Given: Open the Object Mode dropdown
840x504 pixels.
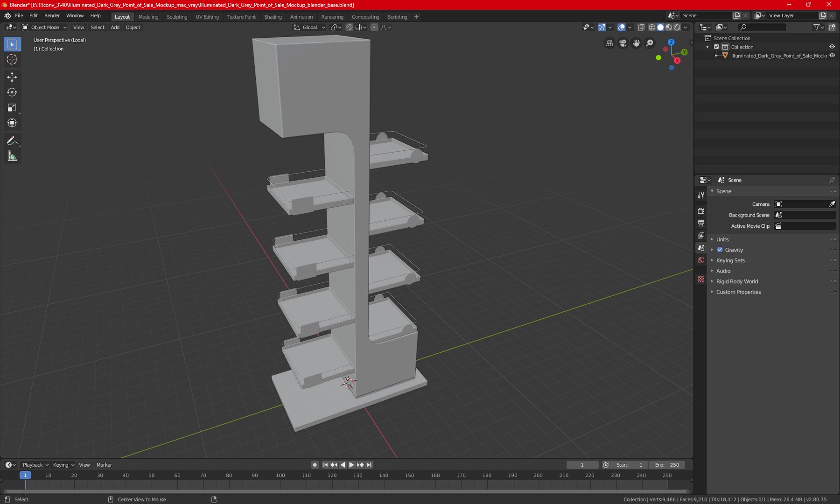Looking at the screenshot, I should click(x=45, y=28).
